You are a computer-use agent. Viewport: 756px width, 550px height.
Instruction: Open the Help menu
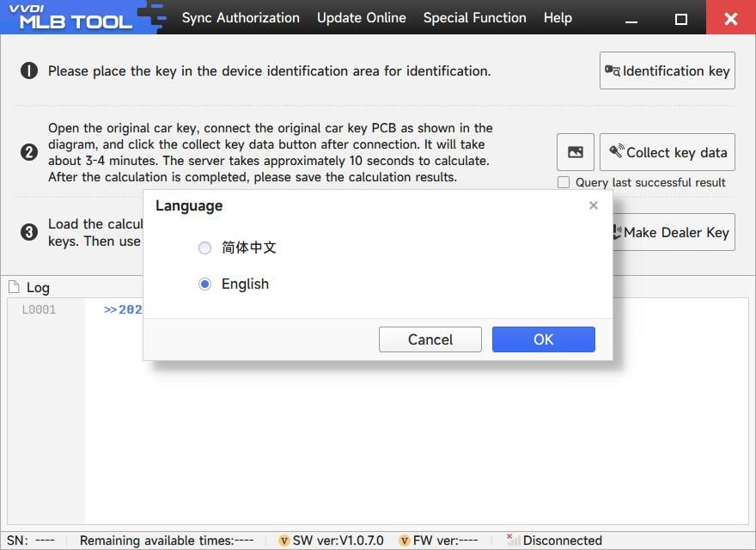[558, 17]
